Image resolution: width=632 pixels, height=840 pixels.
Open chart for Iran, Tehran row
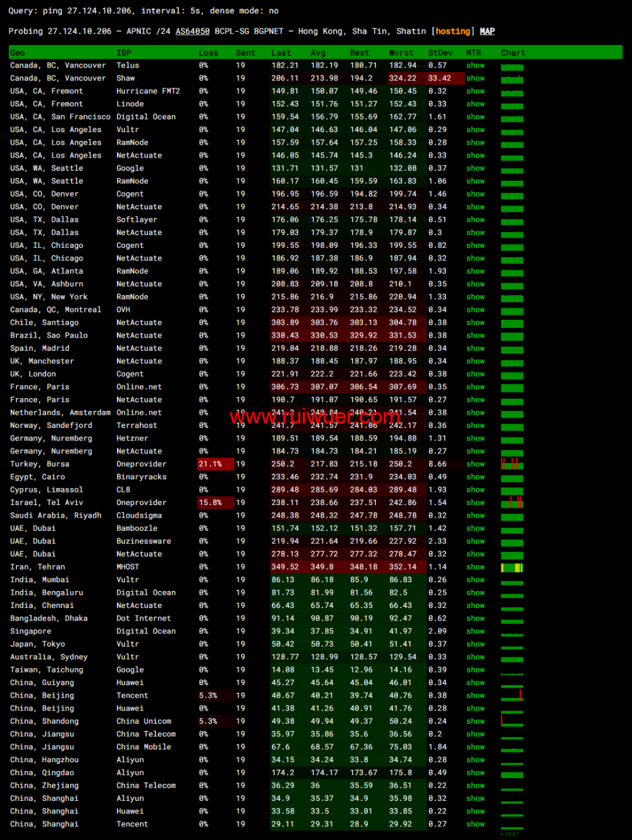coord(512,568)
